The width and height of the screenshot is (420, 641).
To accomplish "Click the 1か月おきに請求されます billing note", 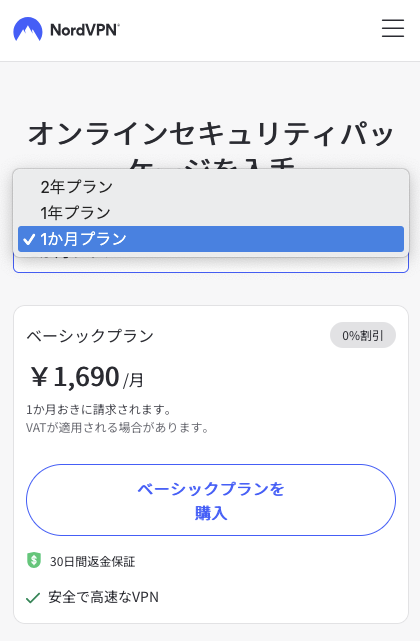I will click(x=99, y=409).
